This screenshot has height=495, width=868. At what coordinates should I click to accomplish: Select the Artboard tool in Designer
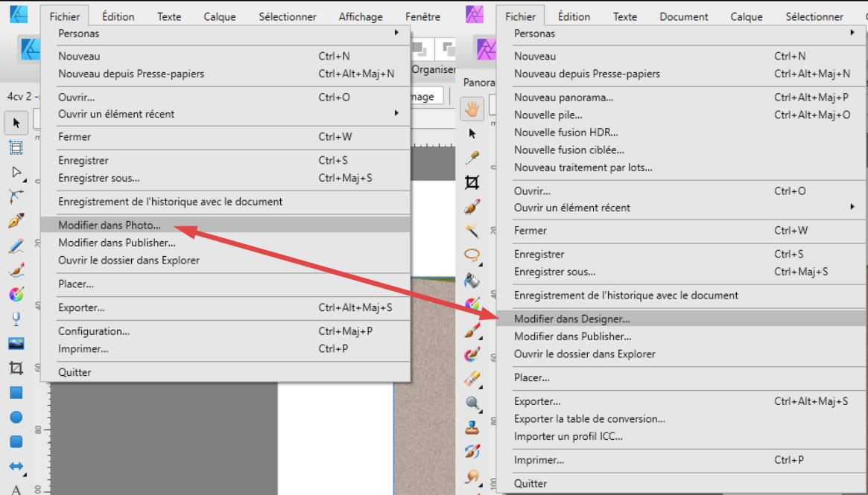(x=16, y=147)
